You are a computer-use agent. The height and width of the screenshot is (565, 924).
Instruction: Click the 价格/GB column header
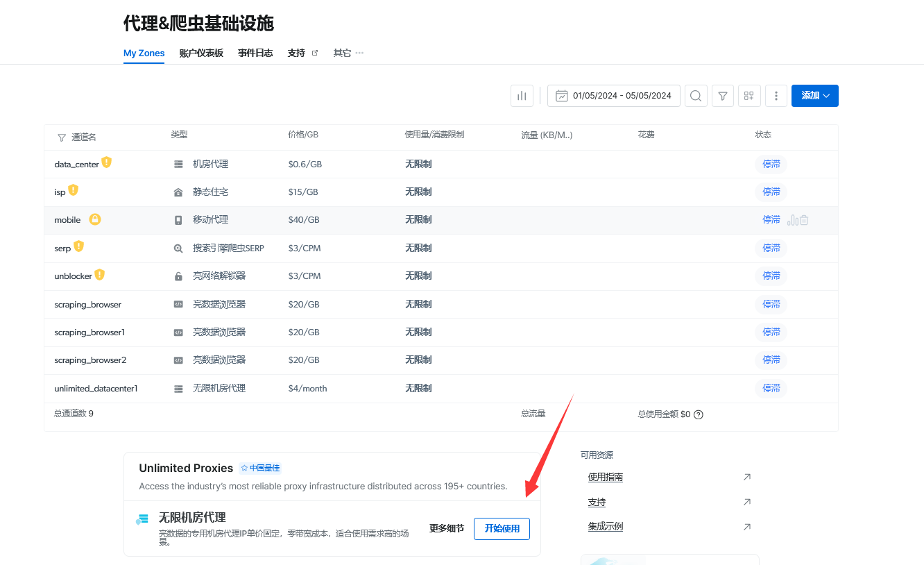[303, 135]
